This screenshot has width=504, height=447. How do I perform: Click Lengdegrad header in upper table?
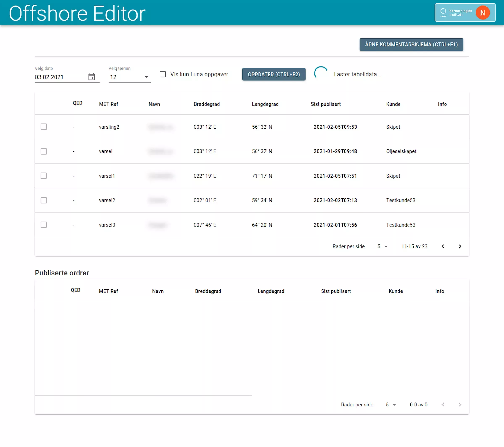(x=265, y=104)
